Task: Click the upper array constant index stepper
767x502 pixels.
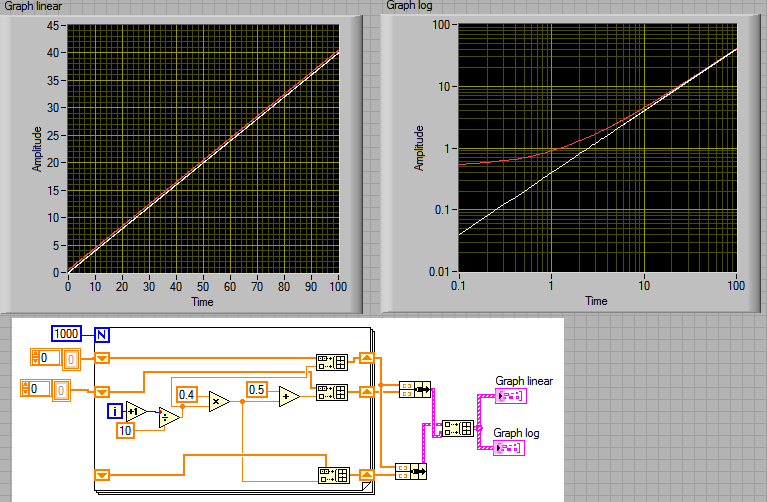Action: [35, 358]
